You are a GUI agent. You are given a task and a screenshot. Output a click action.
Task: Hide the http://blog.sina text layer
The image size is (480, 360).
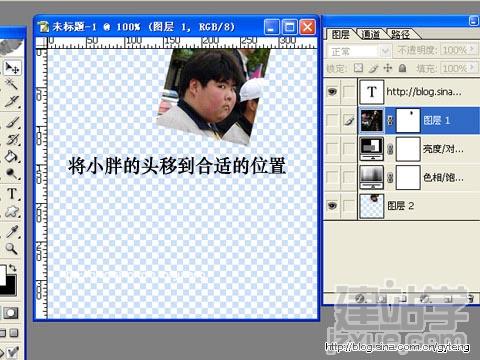[x=332, y=92]
